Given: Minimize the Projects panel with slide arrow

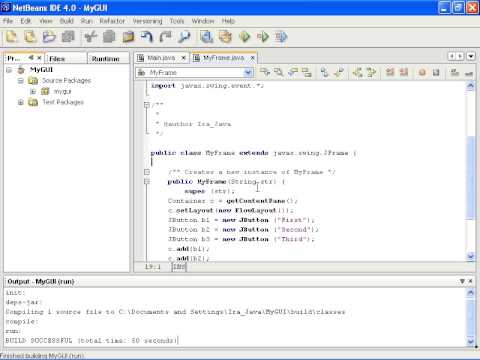Looking at the screenshot, I should (31, 58).
